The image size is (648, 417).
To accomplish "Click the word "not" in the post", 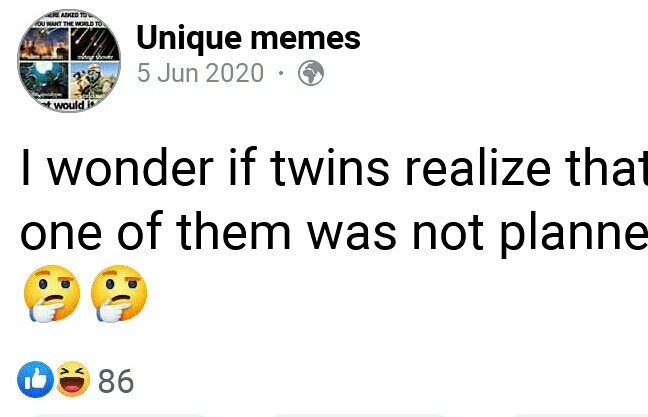I will tap(448, 233).
